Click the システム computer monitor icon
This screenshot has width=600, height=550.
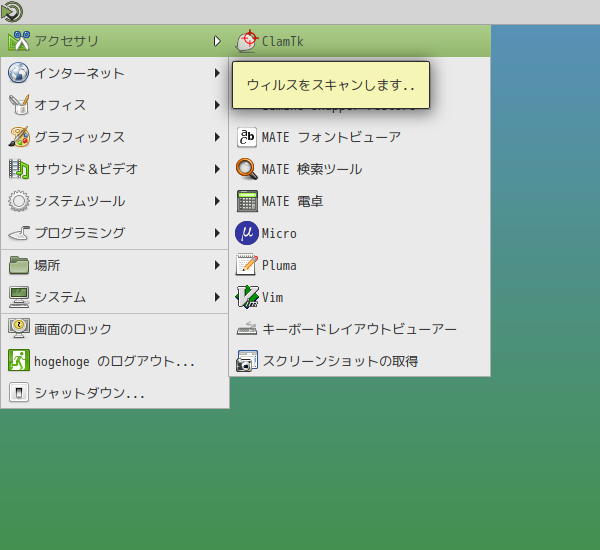(x=19, y=297)
